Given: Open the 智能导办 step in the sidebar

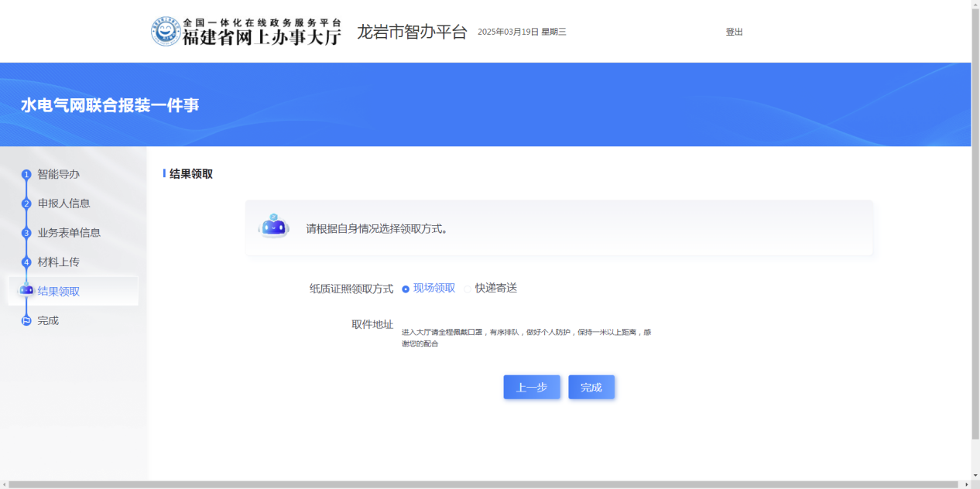Looking at the screenshot, I should (x=59, y=174).
